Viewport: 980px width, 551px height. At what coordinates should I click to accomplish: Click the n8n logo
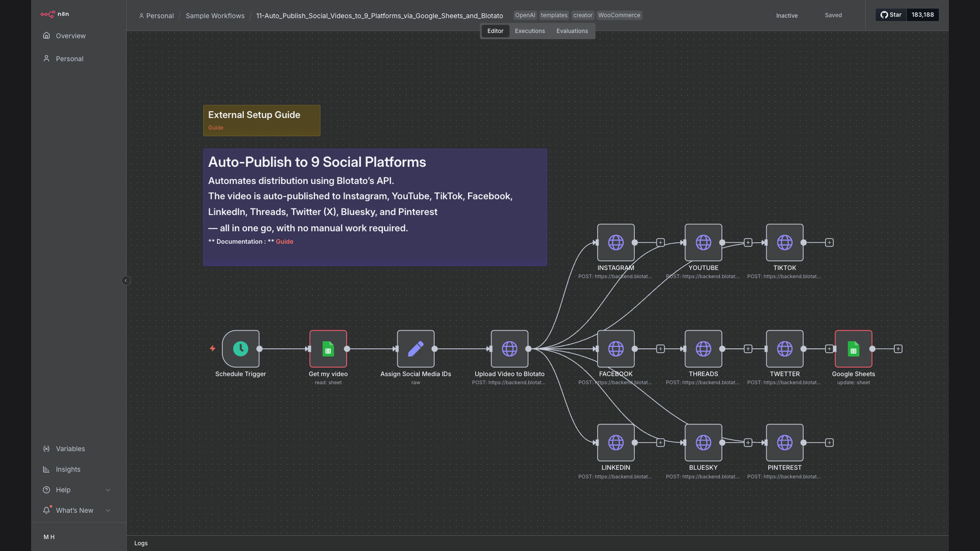tap(55, 14)
